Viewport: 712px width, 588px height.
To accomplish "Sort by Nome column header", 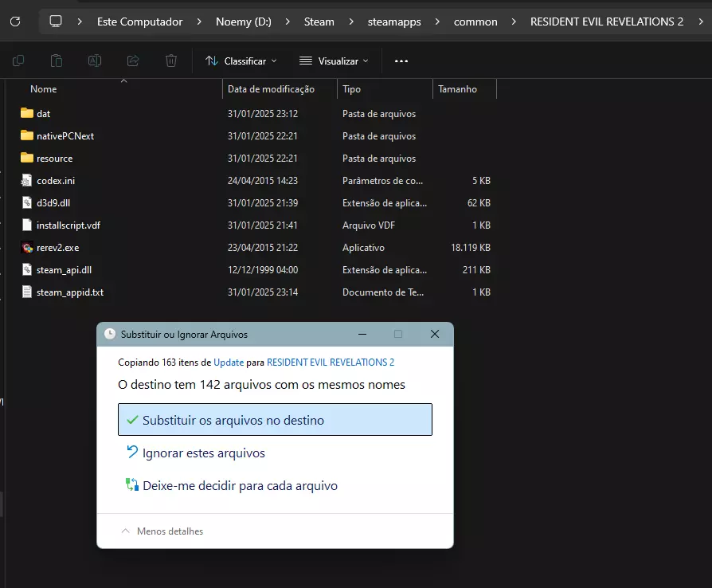I will [44, 89].
